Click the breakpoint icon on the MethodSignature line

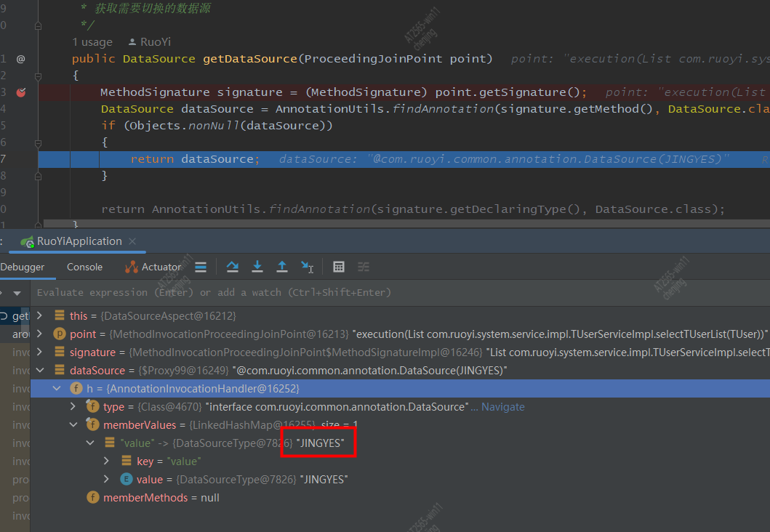21,92
